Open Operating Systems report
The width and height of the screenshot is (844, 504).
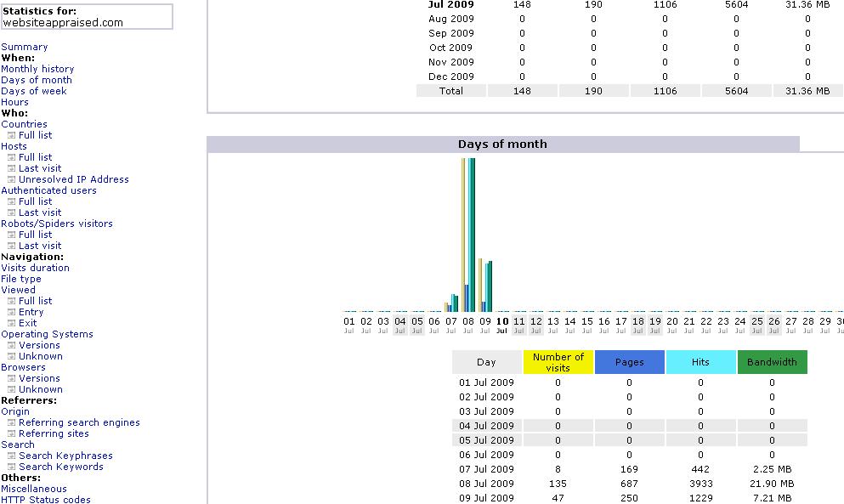pyautogui.click(x=47, y=334)
